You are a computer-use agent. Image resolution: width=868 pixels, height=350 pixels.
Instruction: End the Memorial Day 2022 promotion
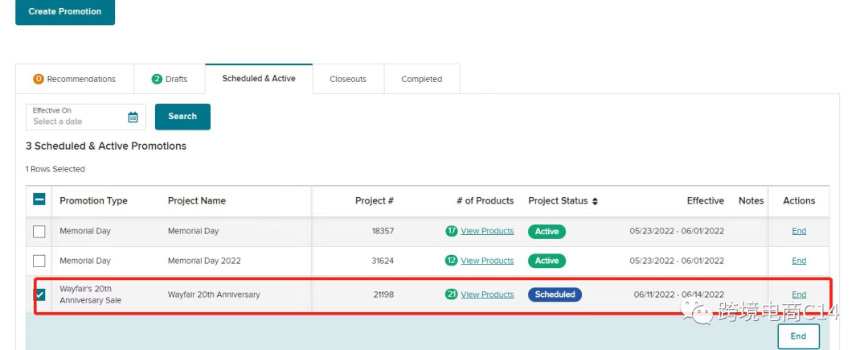pos(799,260)
